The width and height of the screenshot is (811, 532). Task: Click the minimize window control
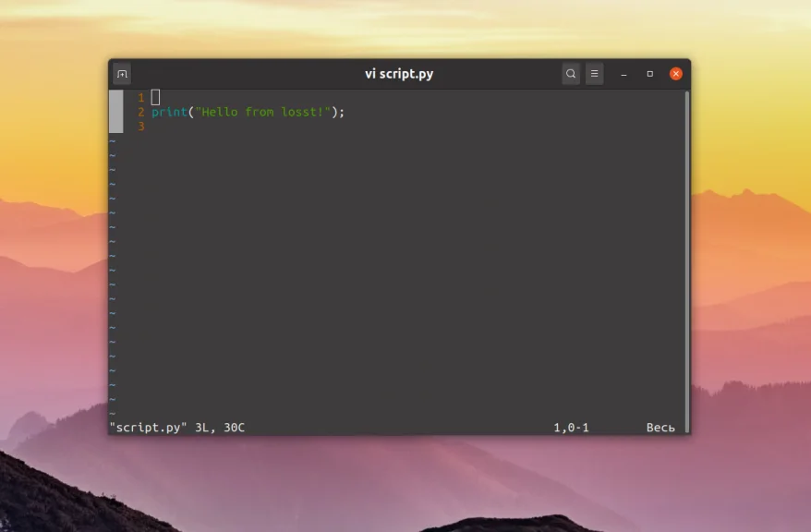[625, 73]
